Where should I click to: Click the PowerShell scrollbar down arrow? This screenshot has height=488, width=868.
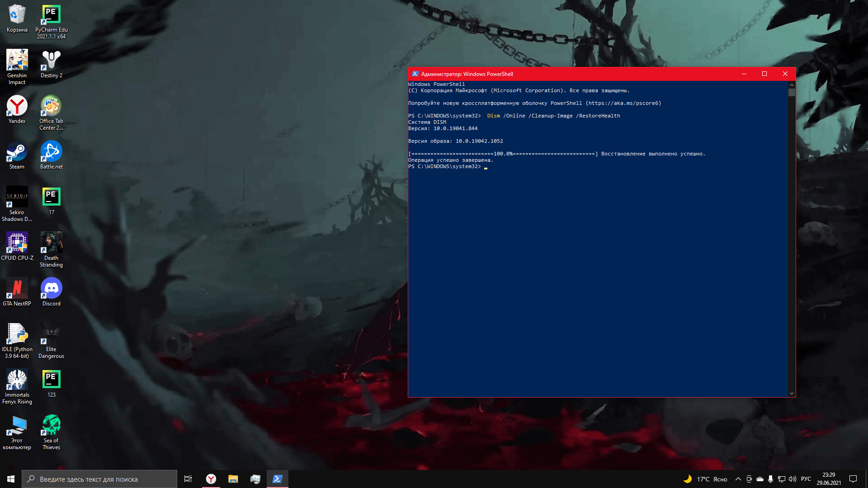(792, 394)
